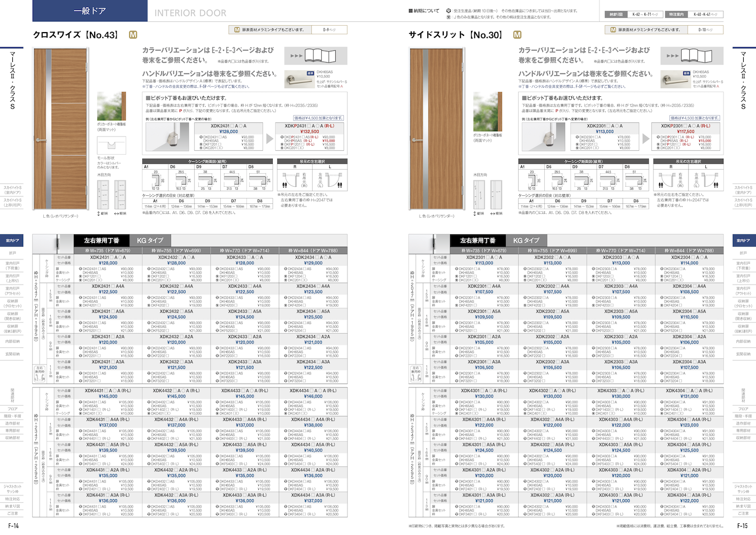
Task: Open the フロア tab in the right sidebar
Action: point(743,409)
